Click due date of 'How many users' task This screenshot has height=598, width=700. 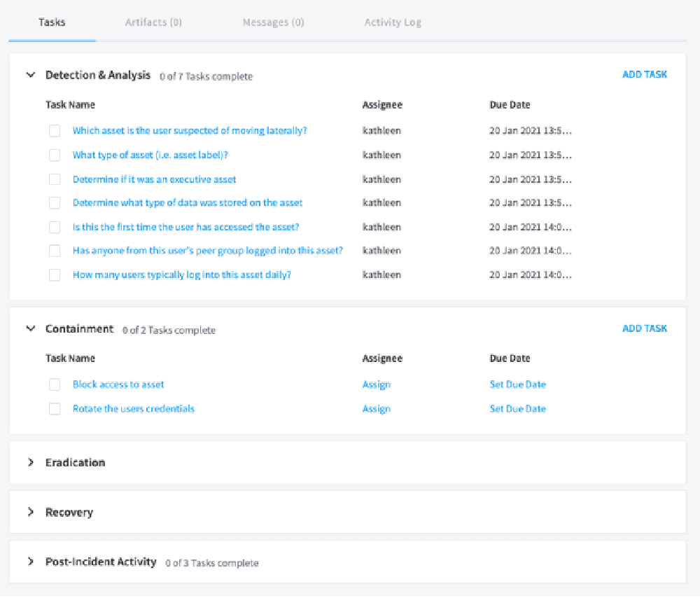pos(531,274)
